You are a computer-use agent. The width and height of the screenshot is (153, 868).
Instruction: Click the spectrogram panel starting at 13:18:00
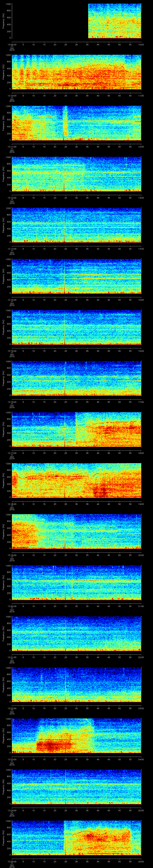point(77,480)
